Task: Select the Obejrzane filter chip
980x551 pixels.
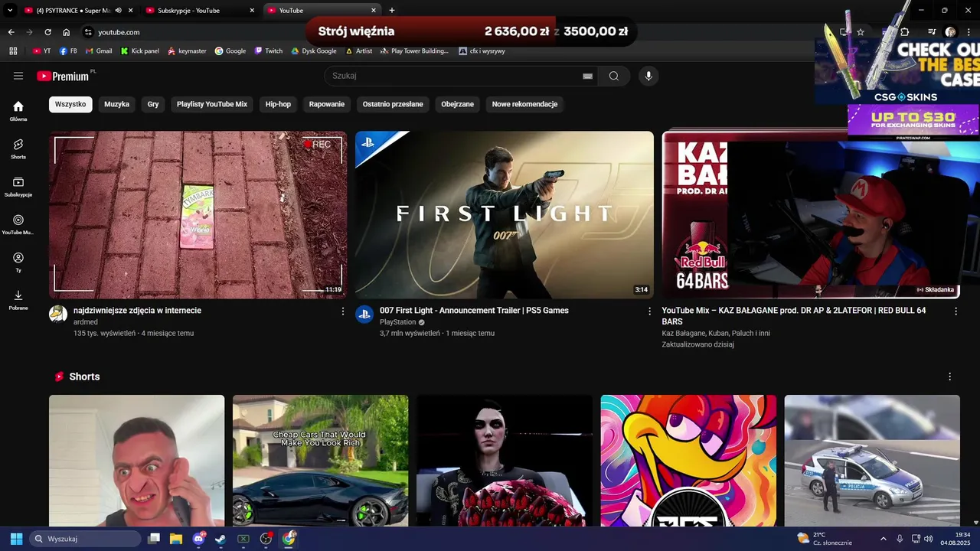Action: click(457, 104)
